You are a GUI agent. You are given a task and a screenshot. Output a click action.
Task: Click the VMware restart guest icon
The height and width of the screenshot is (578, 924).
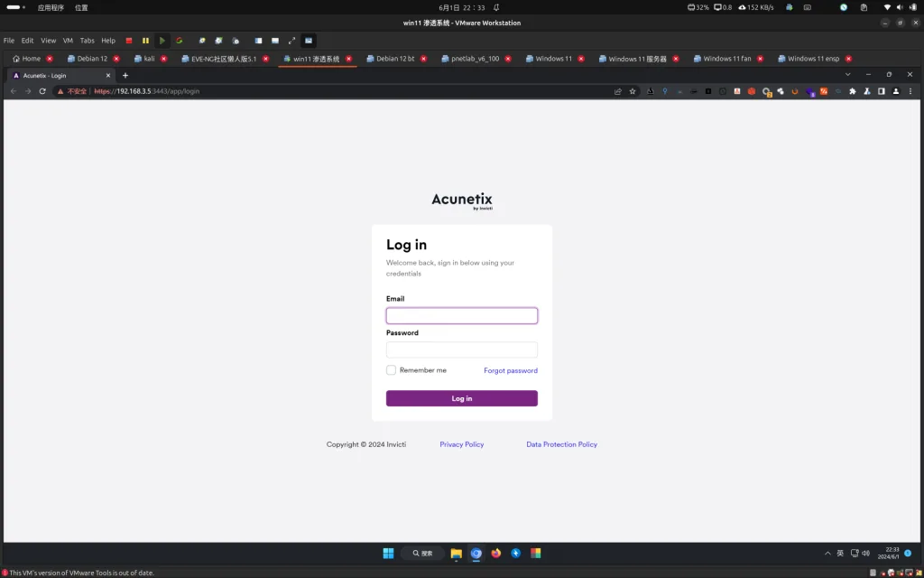tap(180, 41)
